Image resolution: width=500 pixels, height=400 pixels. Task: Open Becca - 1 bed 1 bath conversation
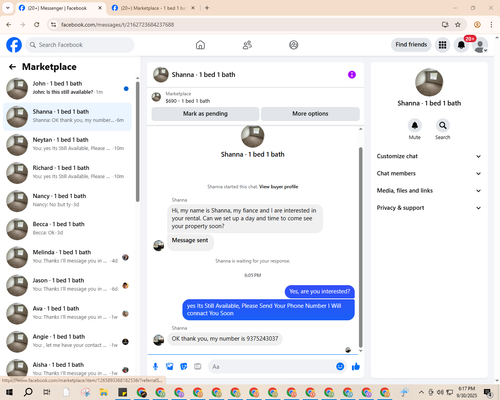click(67, 229)
